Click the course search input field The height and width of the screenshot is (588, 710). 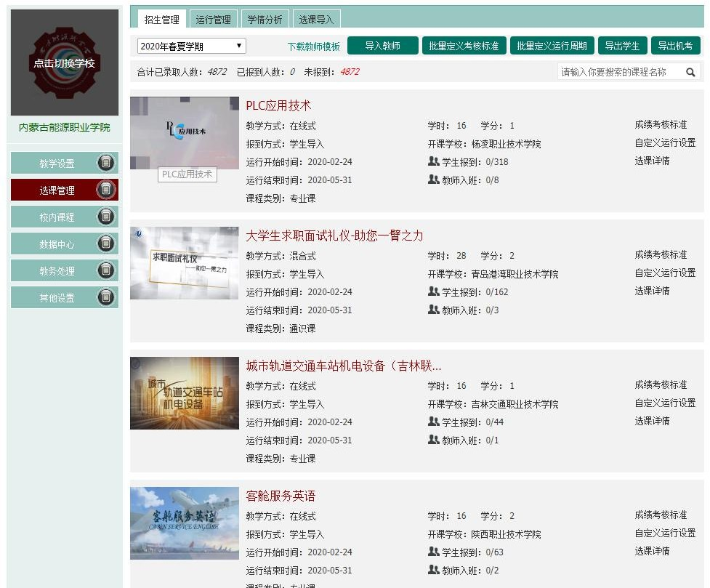tap(625, 72)
